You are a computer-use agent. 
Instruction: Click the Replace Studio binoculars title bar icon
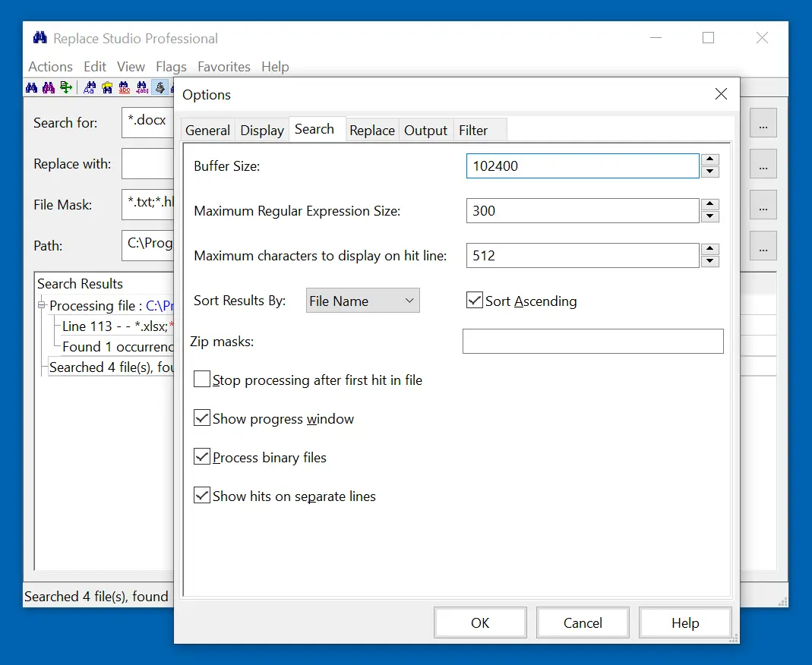39,38
